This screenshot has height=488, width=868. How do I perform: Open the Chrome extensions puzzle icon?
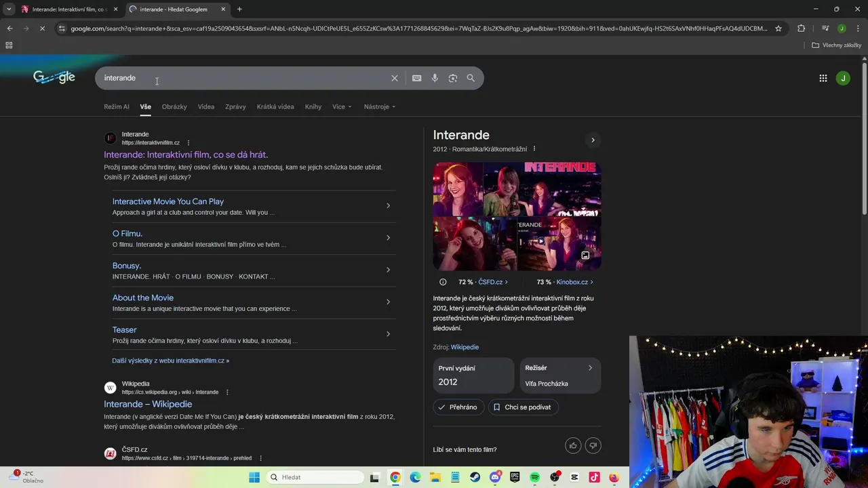point(801,28)
